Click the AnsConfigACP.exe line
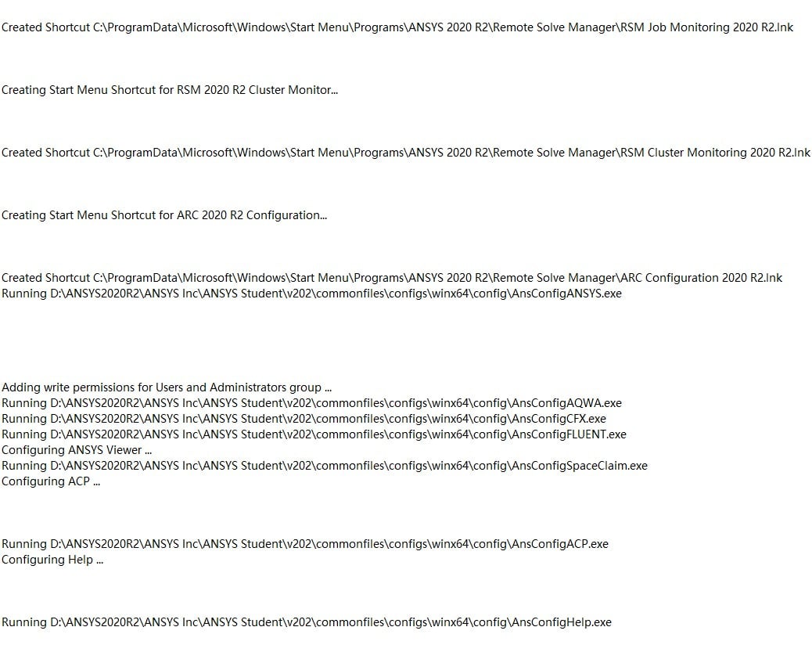 (304, 544)
